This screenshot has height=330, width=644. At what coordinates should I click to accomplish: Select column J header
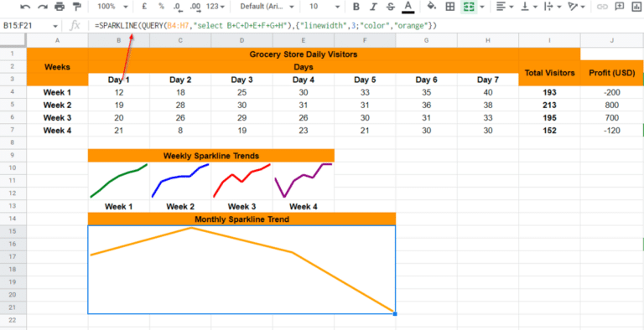click(x=612, y=40)
